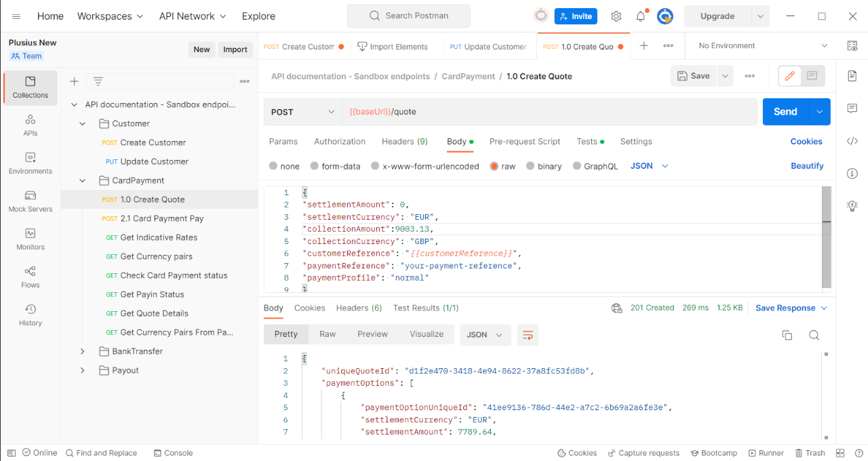This screenshot has width=868, height=461.
Task: Open the No Environment selector
Action: pos(763,45)
